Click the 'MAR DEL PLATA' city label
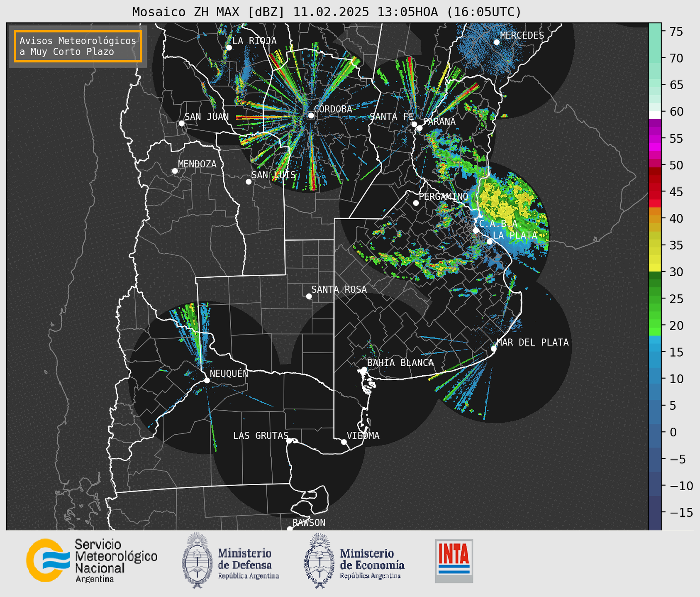The height and width of the screenshot is (597, 700). (x=532, y=342)
